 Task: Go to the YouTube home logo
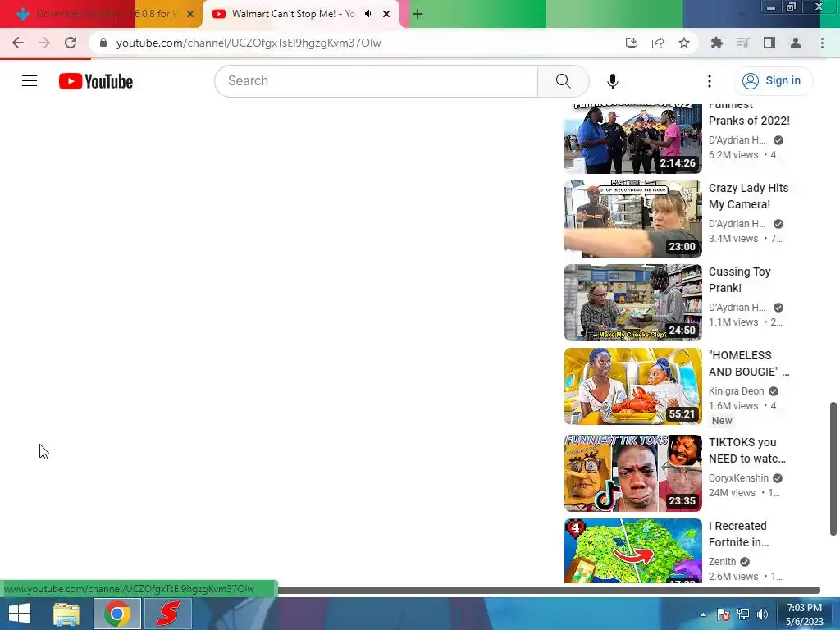[96, 81]
